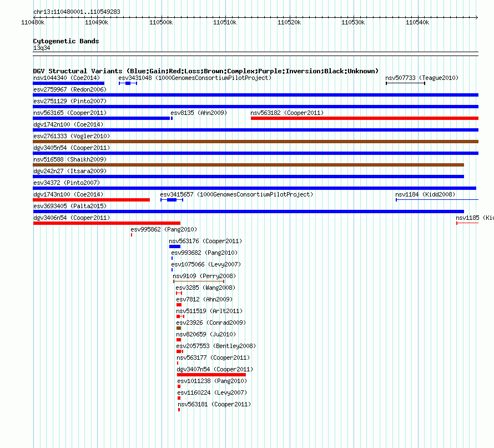Select brown nsv516588 complex bar

coord(248,165)
